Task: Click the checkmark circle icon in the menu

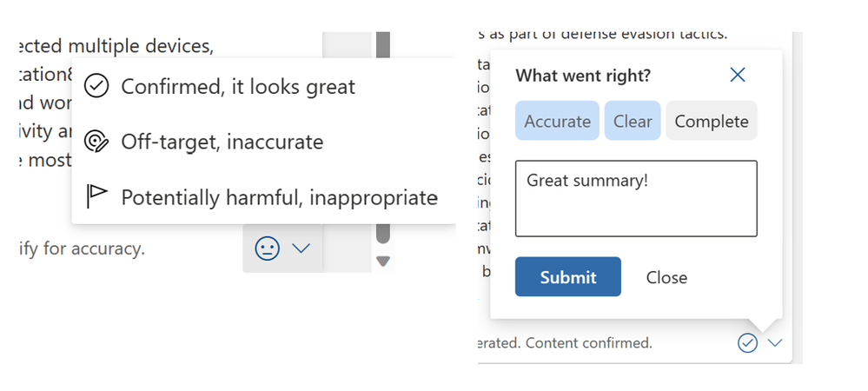Action: coord(96,87)
